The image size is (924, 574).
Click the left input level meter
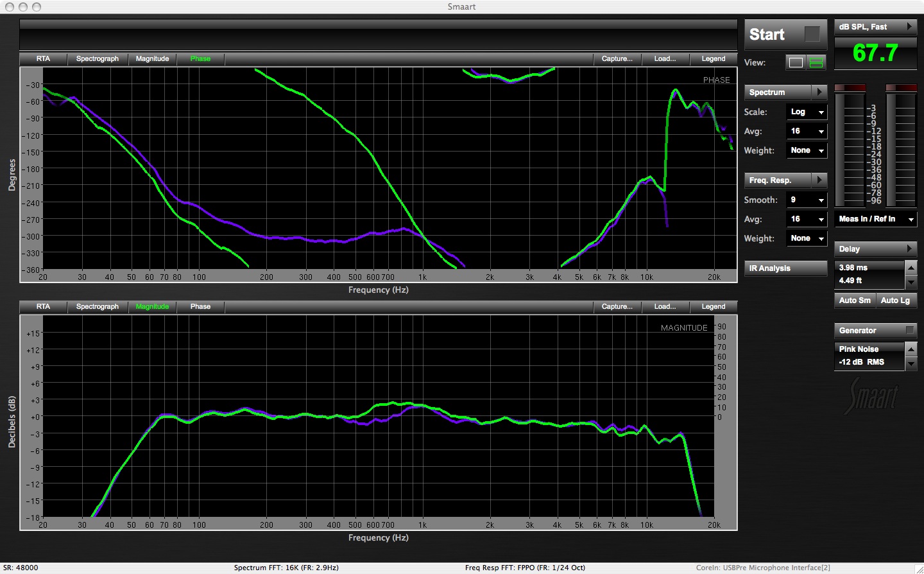point(850,149)
